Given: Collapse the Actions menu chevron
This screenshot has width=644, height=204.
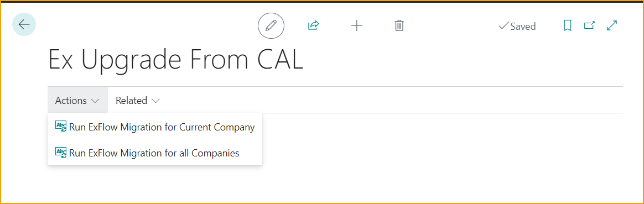Looking at the screenshot, I should [x=95, y=101].
